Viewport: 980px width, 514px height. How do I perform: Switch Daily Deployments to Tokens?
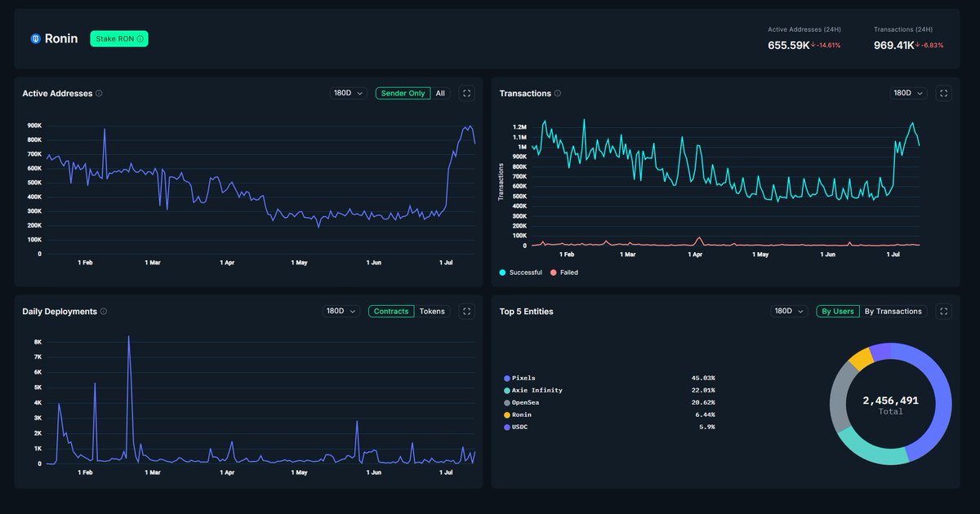433,311
